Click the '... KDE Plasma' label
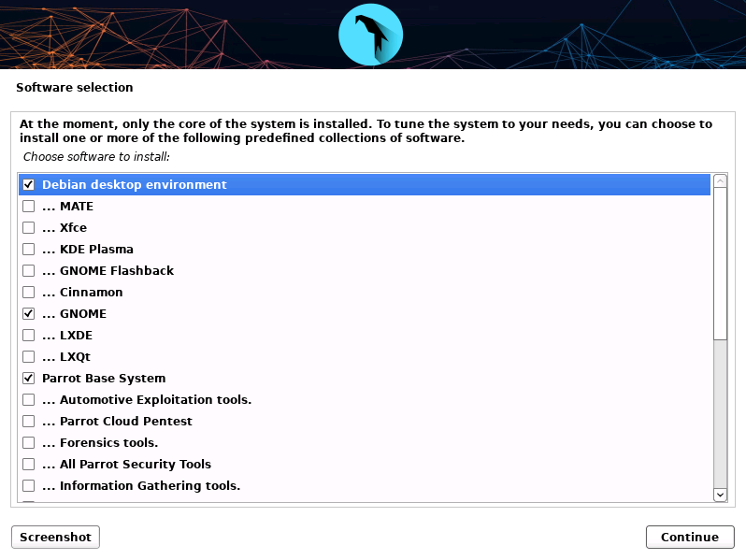Image resolution: width=746 pixels, height=560 pixels. point(88,249)
